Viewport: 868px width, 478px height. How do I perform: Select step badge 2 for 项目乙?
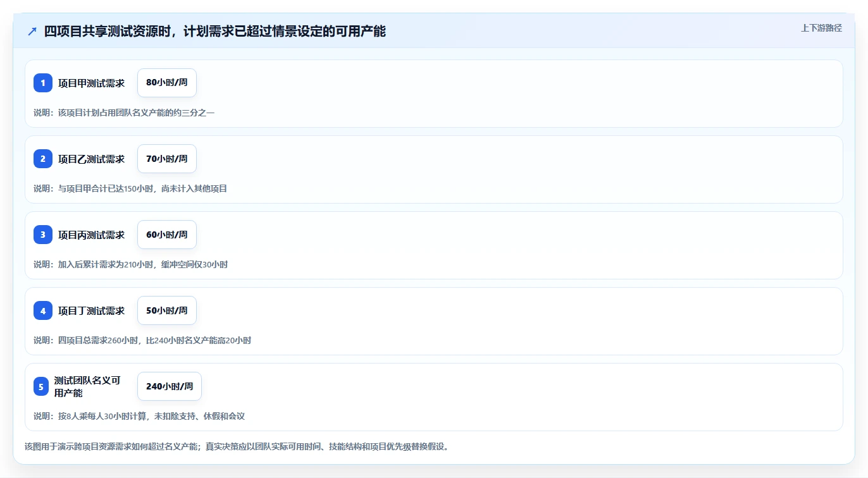point(43,159)
